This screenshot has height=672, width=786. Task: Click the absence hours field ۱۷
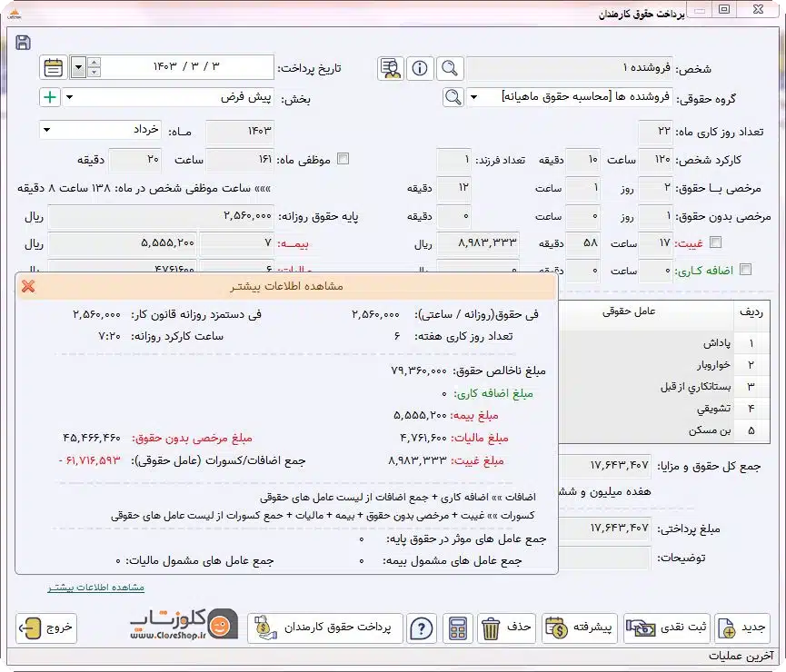pos(655,243)
